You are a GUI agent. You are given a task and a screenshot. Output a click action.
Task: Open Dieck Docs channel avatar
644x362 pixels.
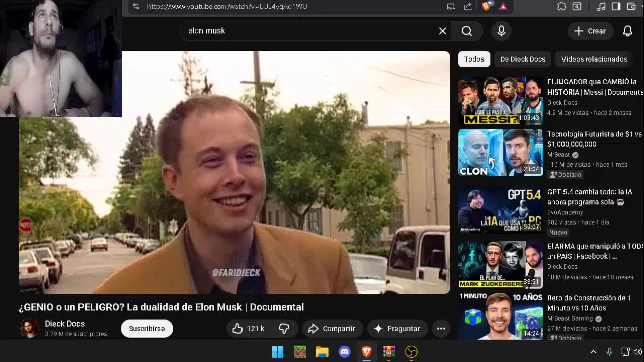[29, 328]
